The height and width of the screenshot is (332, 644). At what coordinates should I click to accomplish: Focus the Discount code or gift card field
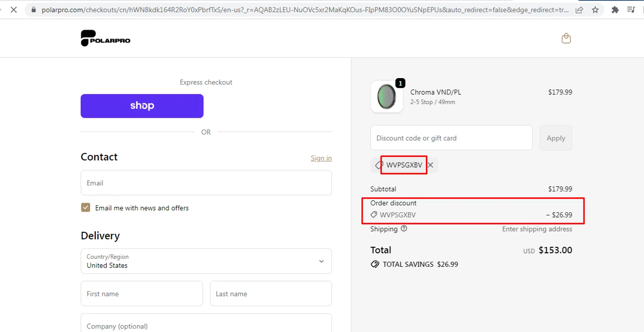(x=452, y=138)
